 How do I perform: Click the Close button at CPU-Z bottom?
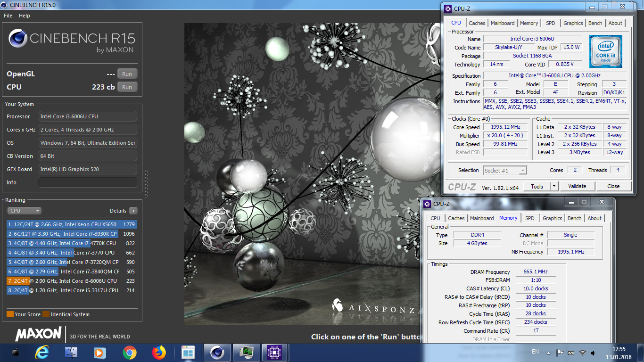[613, 186]
